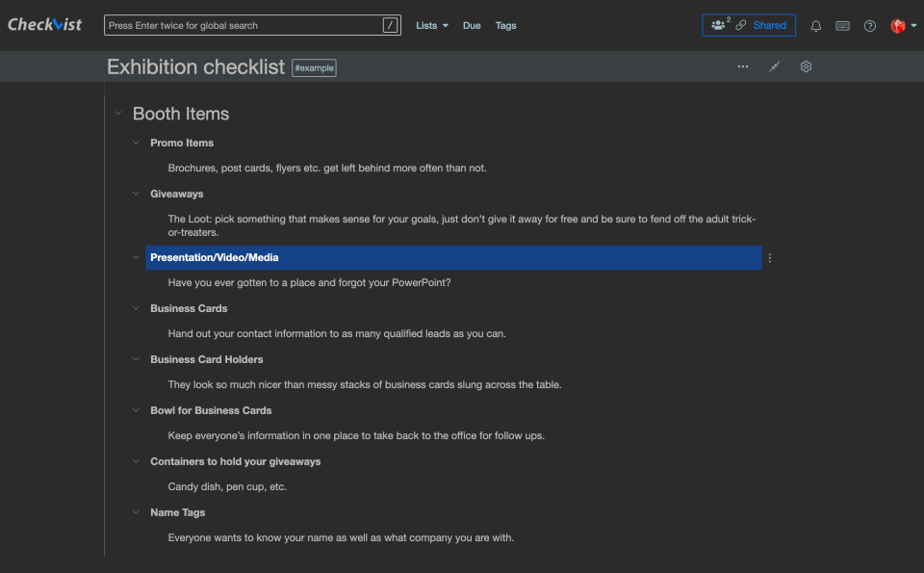Open the item menu beside Presentation/Video/Media

[769, 257]
